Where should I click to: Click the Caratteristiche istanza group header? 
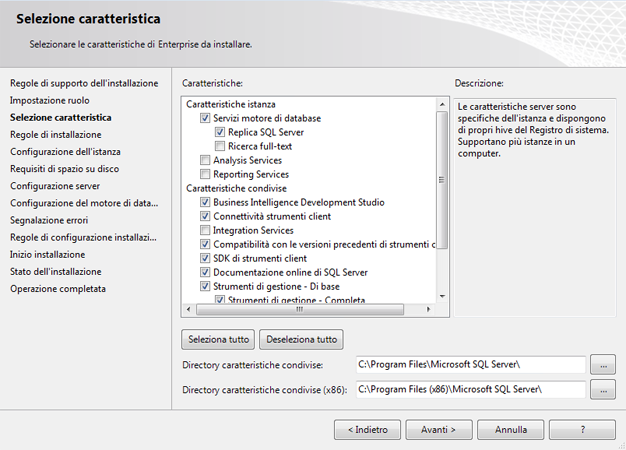click(x=231, y=105)
